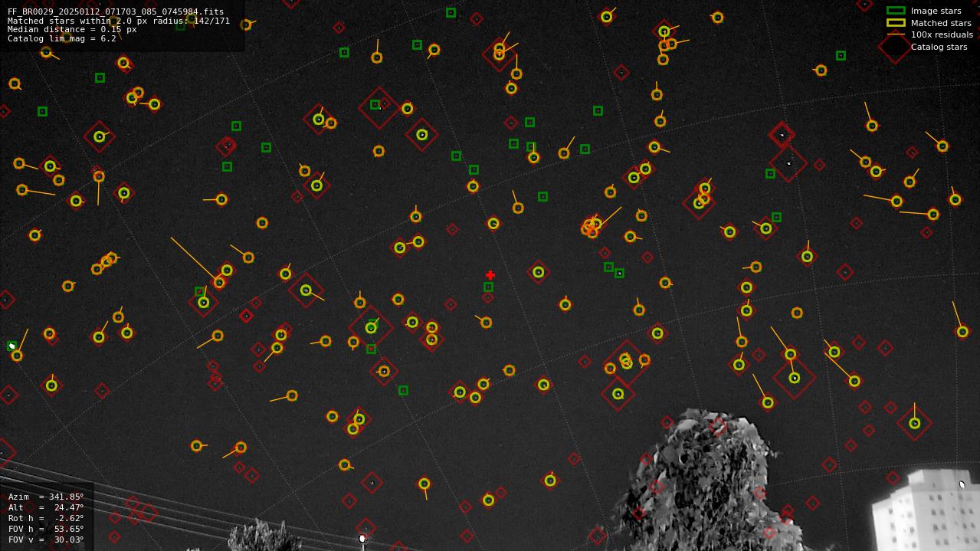Click the orange 100x residuals legend line
The height and width of the screenshot is (551, 980).
pyautogui.click(x=896, y=34)
